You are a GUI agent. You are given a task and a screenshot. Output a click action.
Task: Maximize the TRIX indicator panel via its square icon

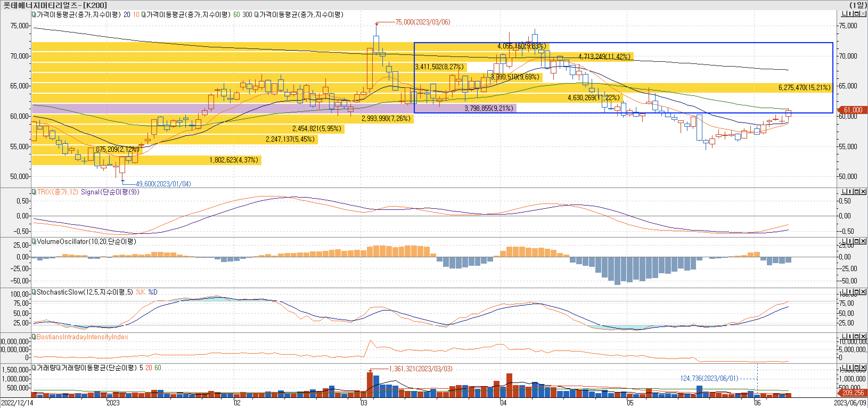[857, 192]
